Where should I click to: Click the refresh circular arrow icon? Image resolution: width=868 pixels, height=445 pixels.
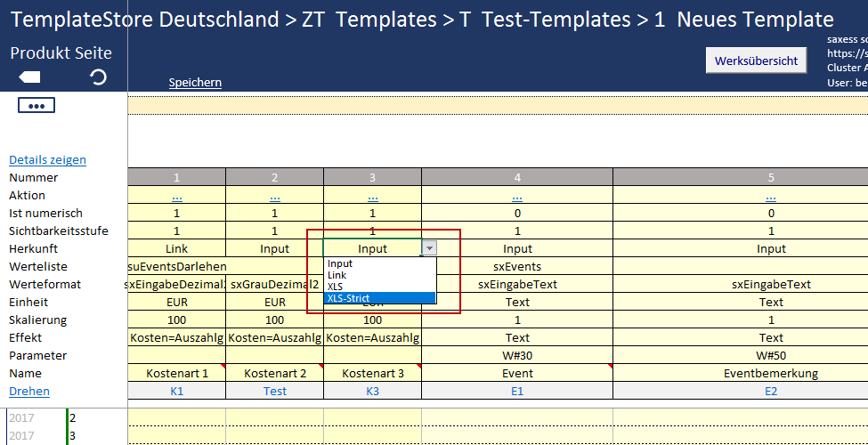99,77
